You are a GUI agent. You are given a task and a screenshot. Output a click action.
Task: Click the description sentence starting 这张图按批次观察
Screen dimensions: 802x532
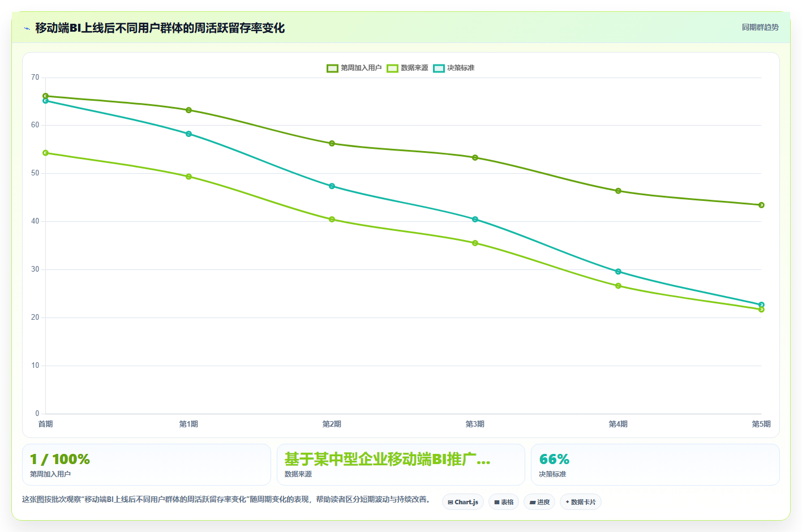(228, 499)
